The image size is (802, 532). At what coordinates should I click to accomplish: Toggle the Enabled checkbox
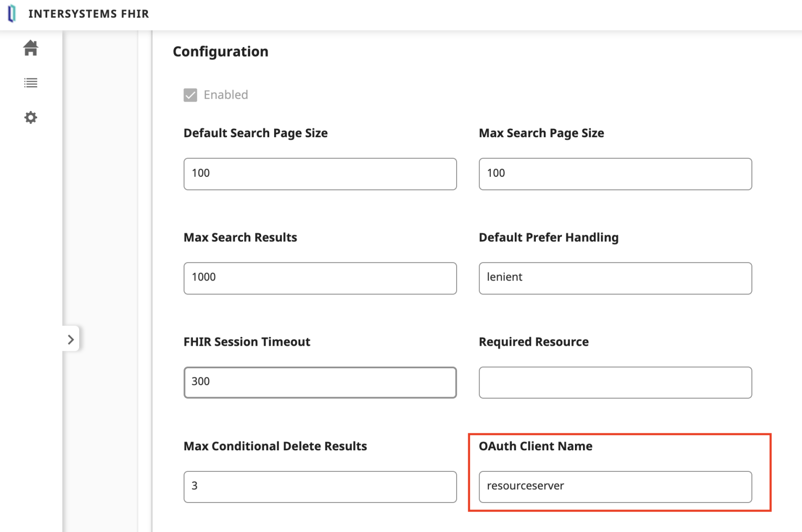[x=190, y=95]
